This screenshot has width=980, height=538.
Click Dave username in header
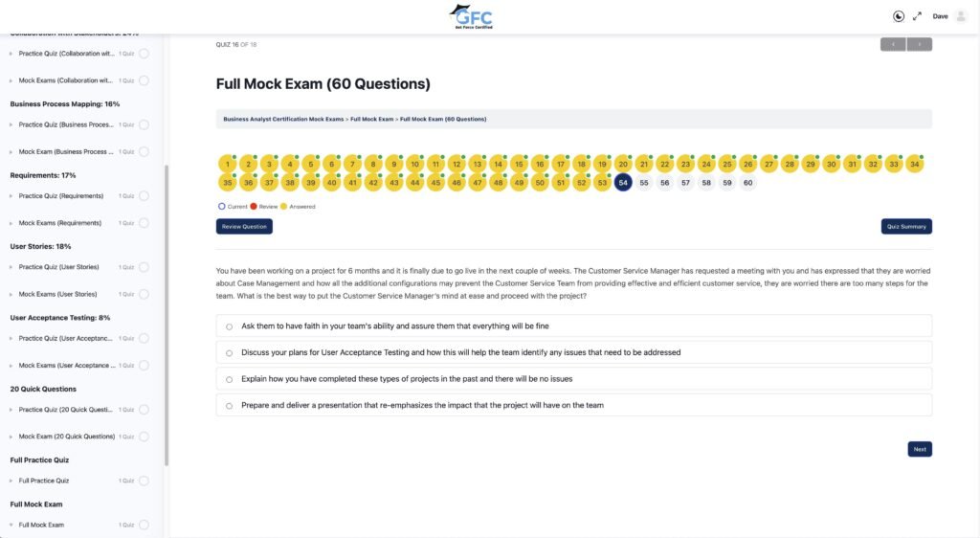click(x=940, y=16)
